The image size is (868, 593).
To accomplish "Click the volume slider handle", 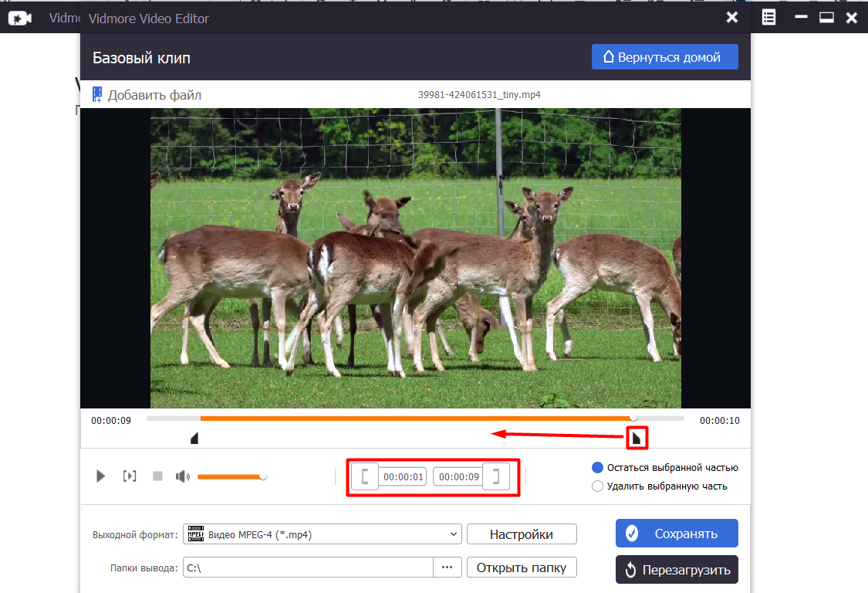I will tap(263, 476).
